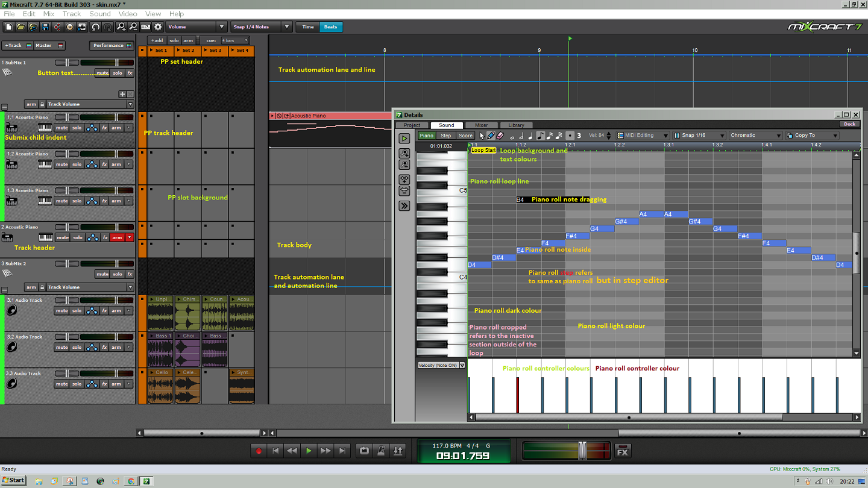Save project with the floppy disk icon
Viewport: 868px width, 488px height.
45,27
